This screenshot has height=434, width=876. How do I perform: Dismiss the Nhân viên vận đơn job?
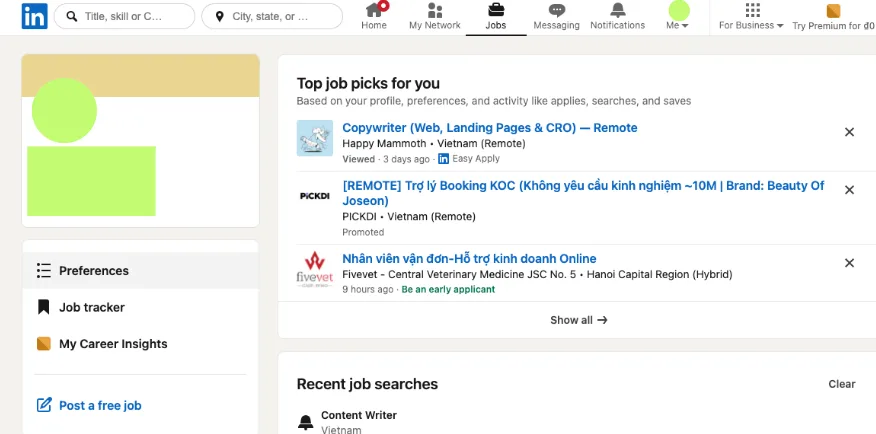tap(849, 263)
